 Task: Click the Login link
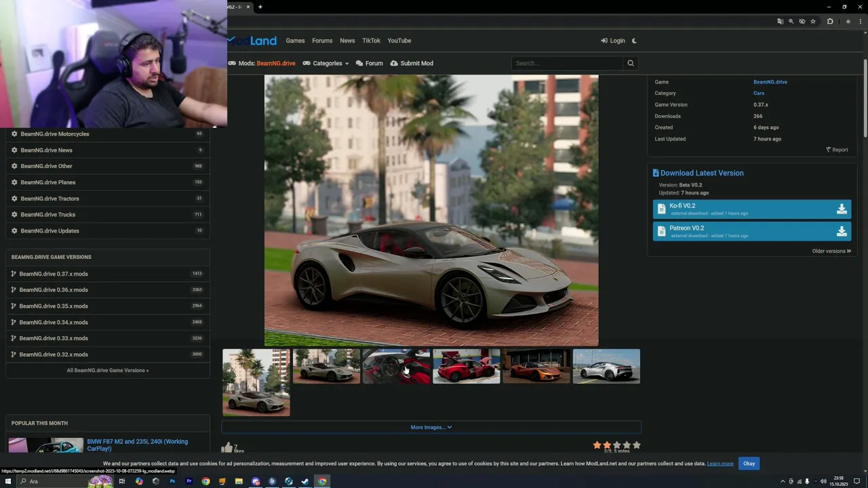613,41
